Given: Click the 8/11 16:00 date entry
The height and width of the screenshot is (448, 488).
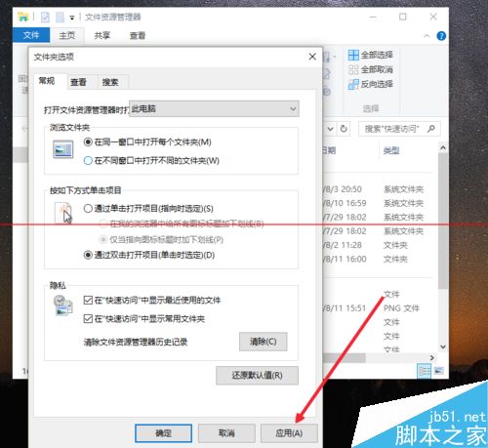Looking at the screenshot, I should coord(345,259).
